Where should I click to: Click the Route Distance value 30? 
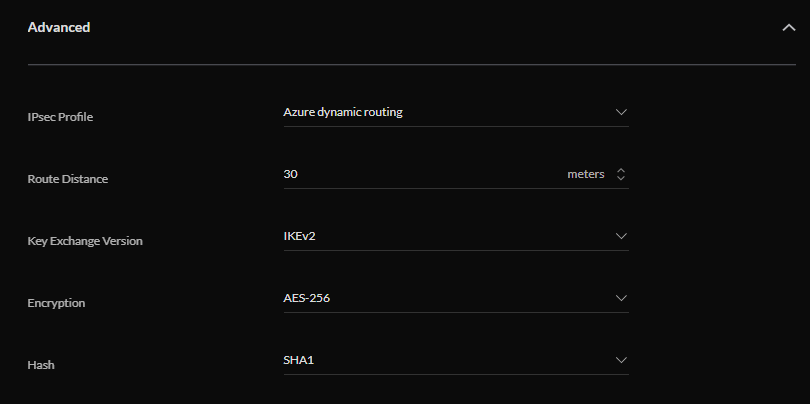(291, 174)
